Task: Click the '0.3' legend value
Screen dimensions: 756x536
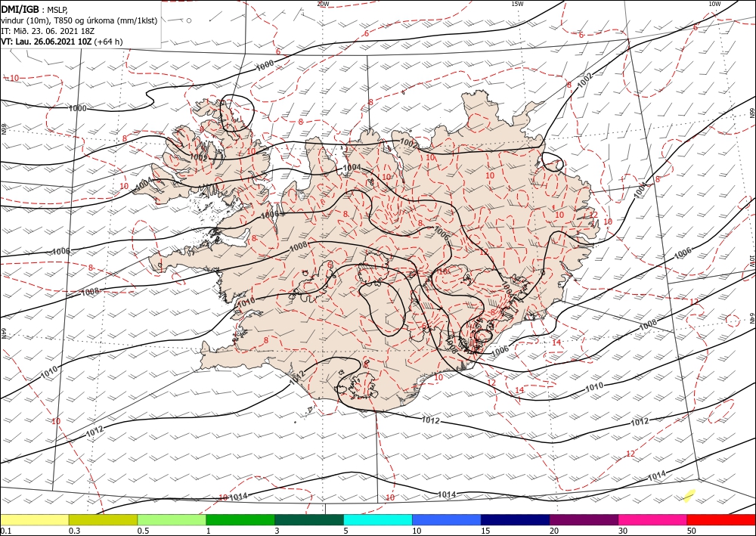Action: [74, 531]
